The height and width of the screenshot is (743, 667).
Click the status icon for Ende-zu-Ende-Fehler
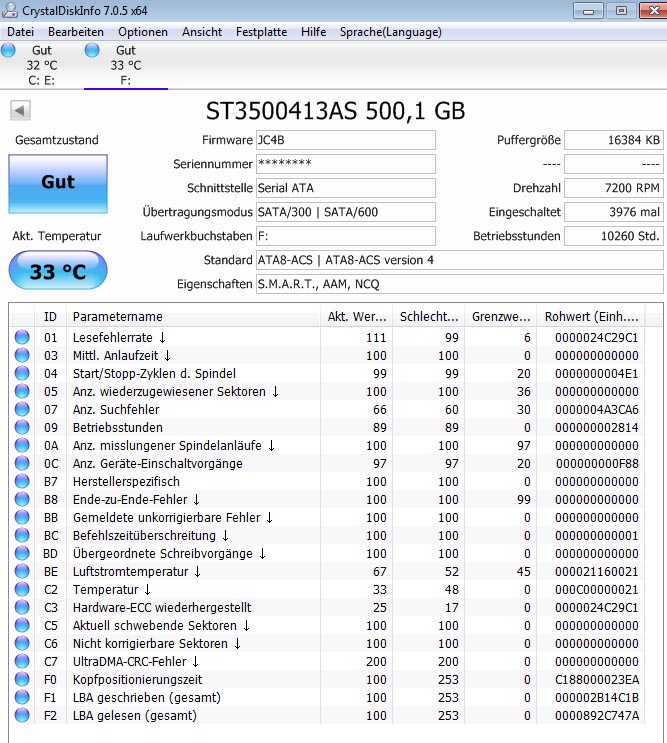[22, 499]
